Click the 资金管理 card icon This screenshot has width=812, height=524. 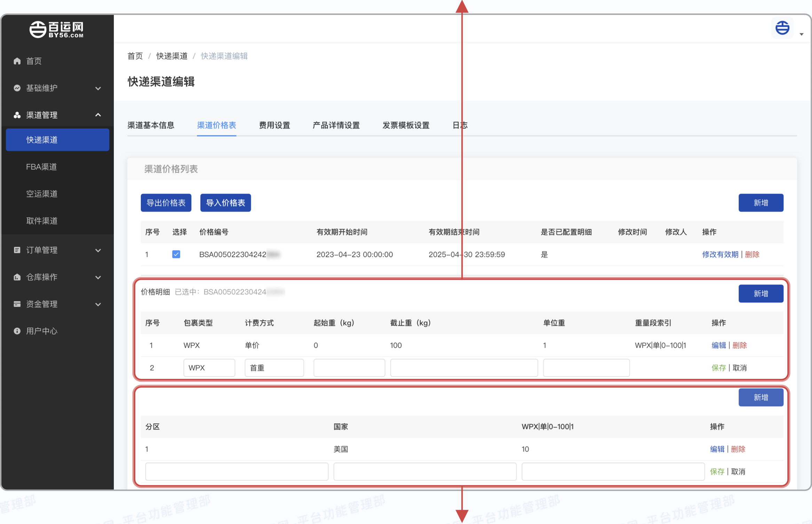[17, 304]
